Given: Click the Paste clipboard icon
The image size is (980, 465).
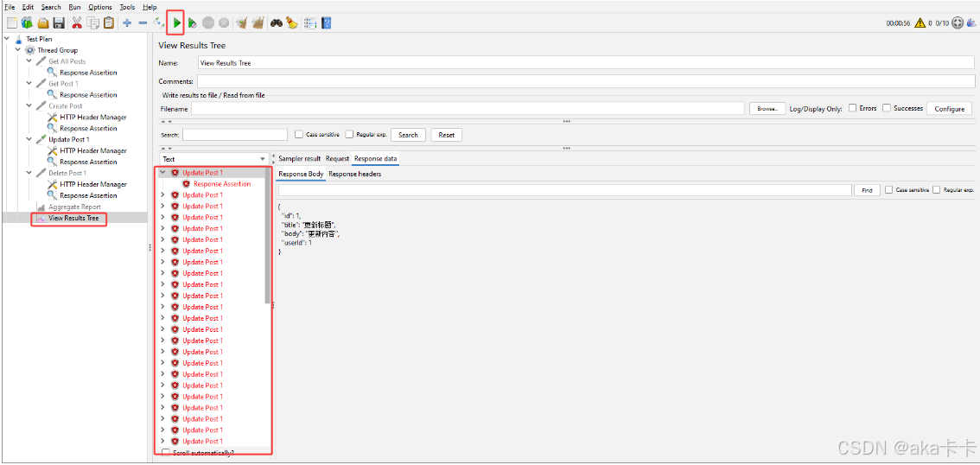Looking at the screenshot, I should [109, 23].
